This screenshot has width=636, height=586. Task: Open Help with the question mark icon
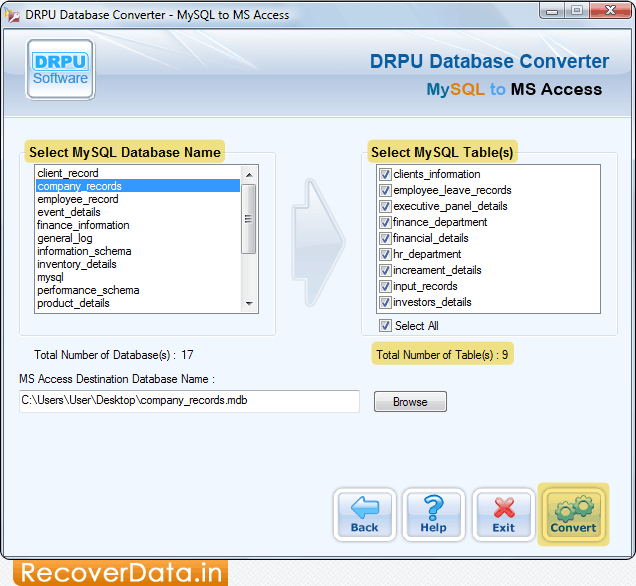coord(433,516)
